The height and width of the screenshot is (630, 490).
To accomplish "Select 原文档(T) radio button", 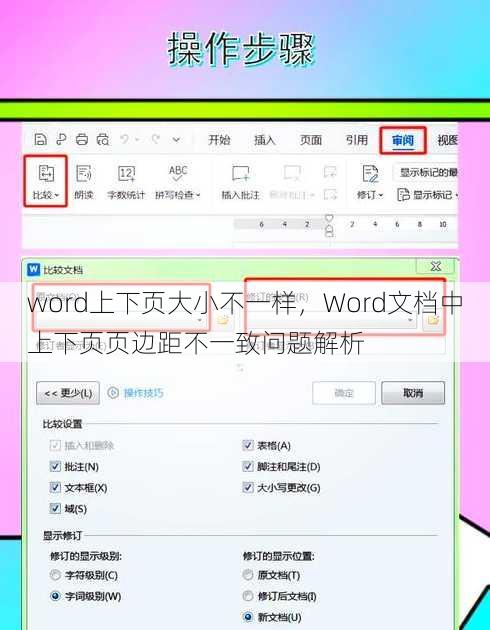I will tap(248, 575).
